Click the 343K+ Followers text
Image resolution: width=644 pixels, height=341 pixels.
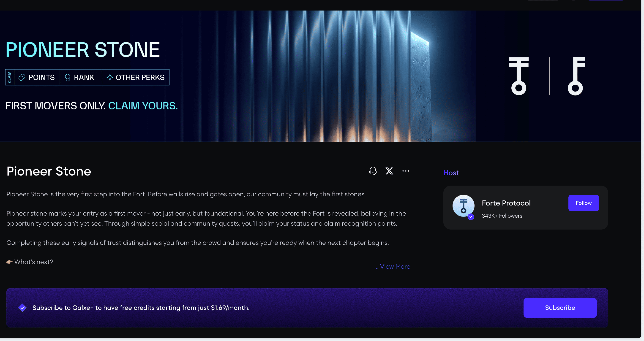pyautogui.click(x=502, y=216)
